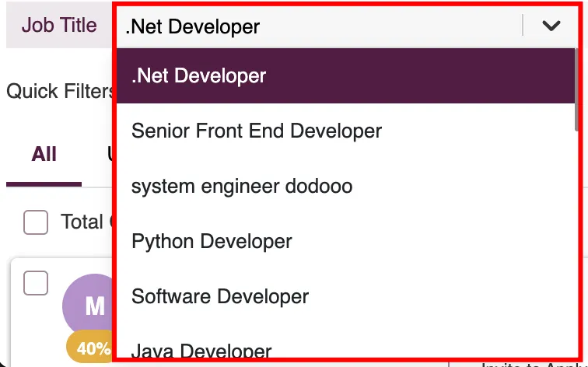Viewport: 588px width, 367px height.
Task: Click the Job Title combo box field
Action: pyautogui.click(x=347, y=26)
